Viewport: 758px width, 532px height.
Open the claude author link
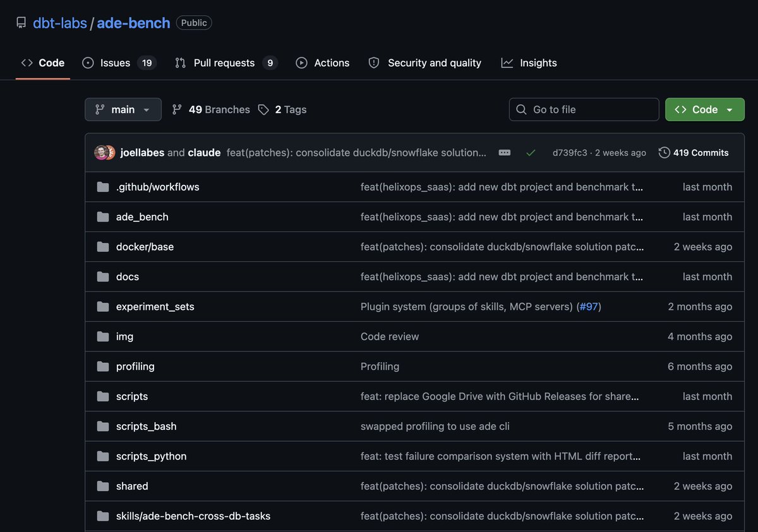pos(204,153)
